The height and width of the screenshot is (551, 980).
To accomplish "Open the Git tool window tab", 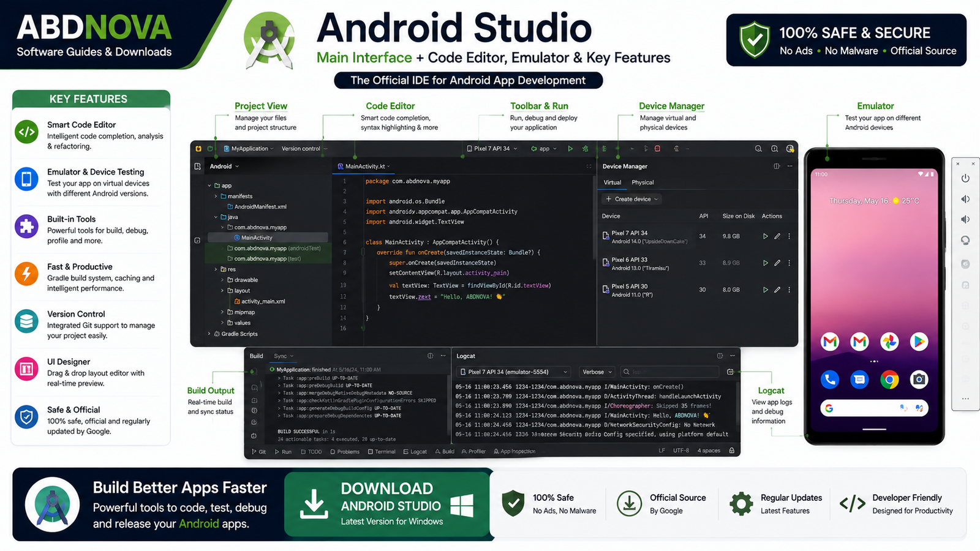I will [258, 452].
